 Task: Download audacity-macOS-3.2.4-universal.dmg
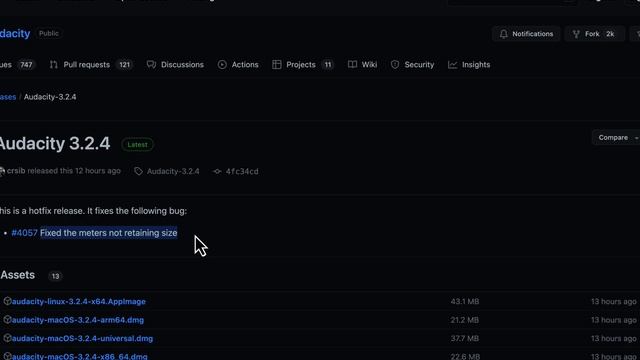click(x=82, y=338)
